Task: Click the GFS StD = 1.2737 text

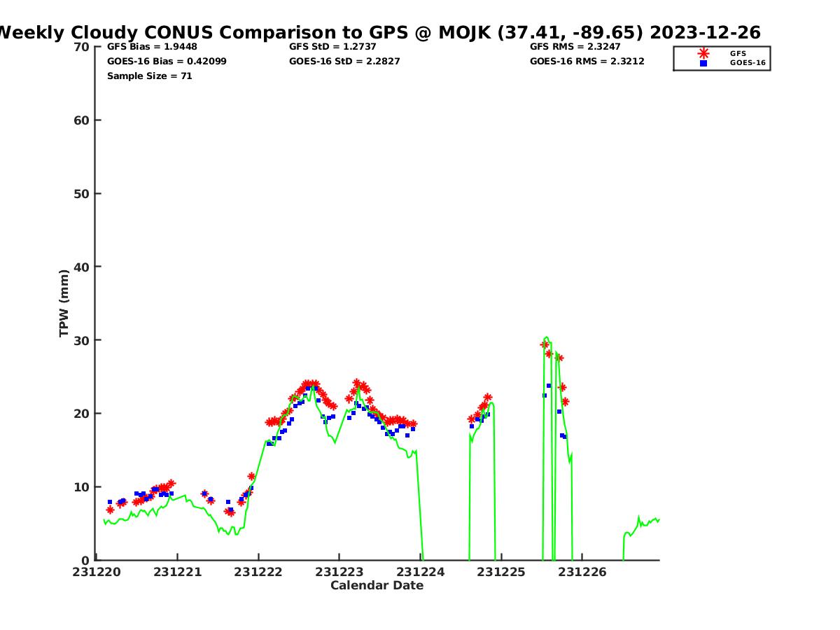Action: click(334, 47)
